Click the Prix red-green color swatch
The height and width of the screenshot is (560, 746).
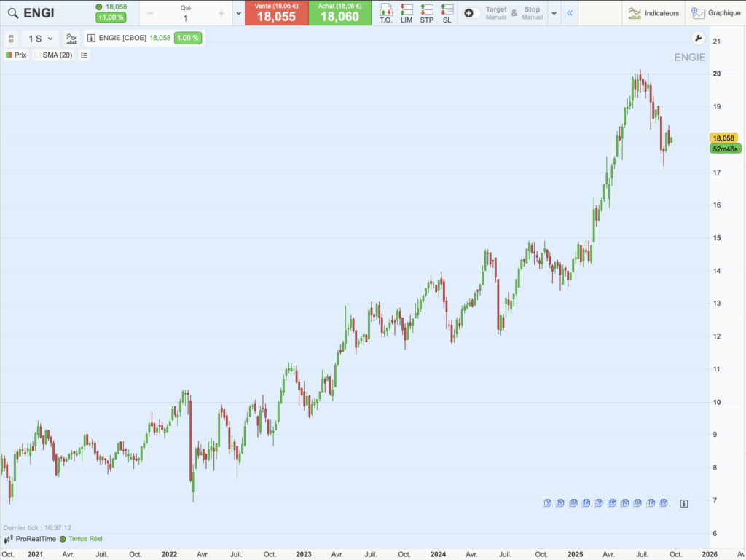coord(8,55)
